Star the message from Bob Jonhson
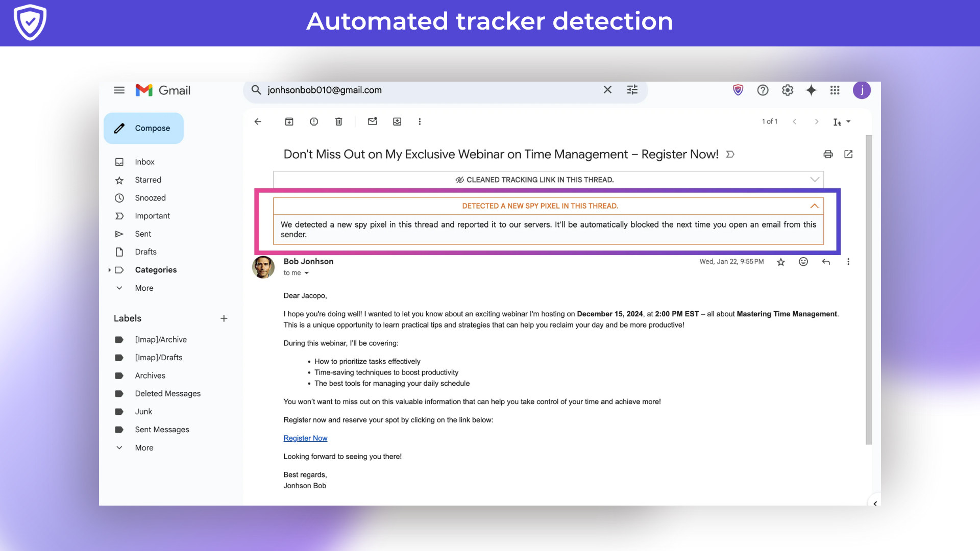Screen dimensions: 980x551 coord(780,262)
